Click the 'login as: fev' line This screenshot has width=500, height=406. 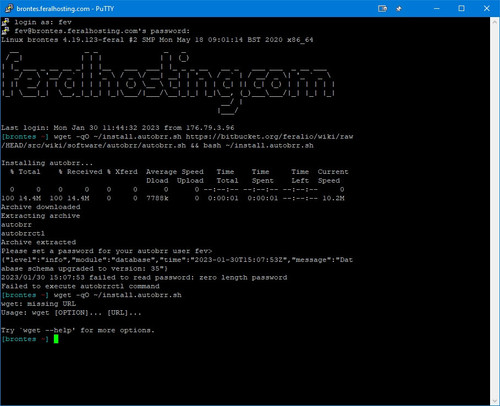pos(43,22)
